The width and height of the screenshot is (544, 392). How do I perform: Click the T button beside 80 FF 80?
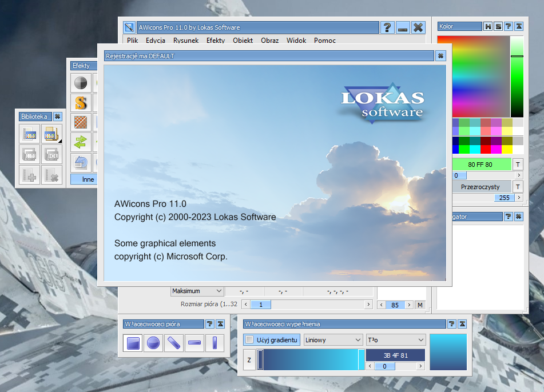click(518, 165)
